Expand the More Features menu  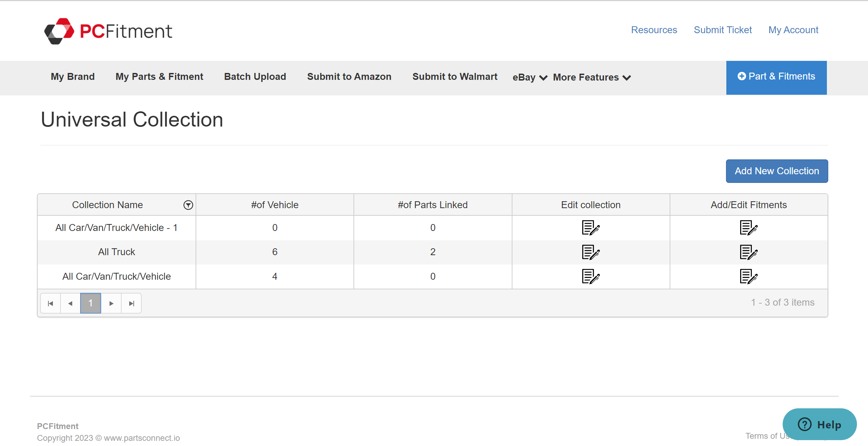592,77
